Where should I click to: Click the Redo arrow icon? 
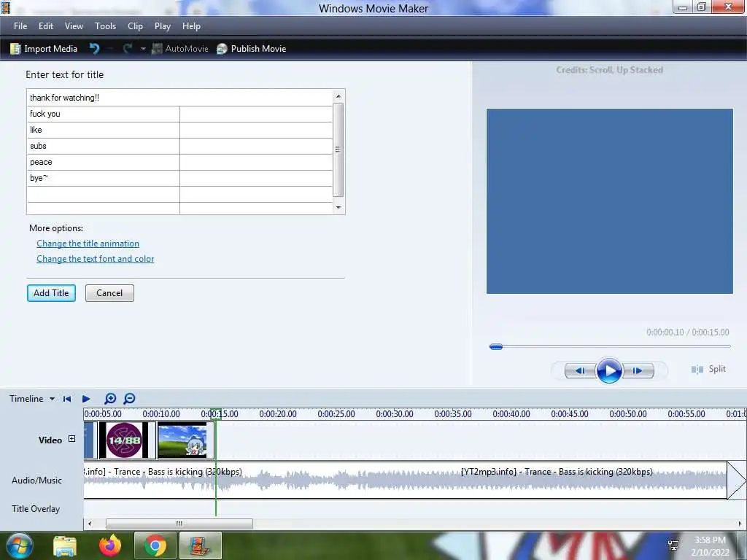coord(127,49)
